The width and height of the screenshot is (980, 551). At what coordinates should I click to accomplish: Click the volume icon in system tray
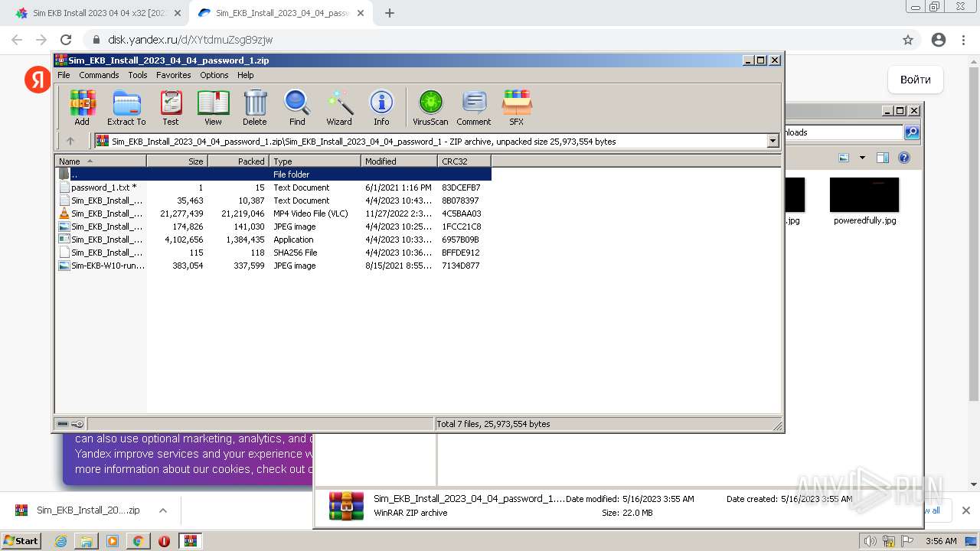click(871, 541)
